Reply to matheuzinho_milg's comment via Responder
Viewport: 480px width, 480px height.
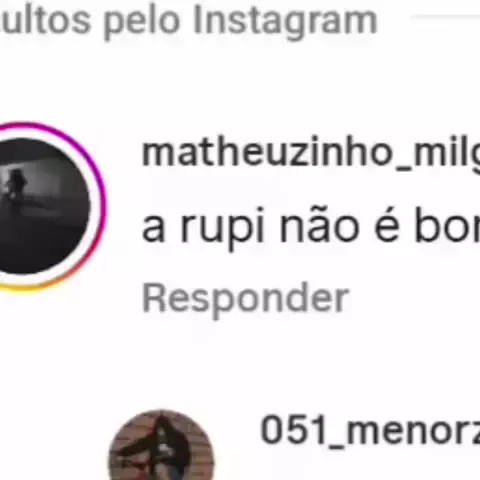click(x=245, y=298)
